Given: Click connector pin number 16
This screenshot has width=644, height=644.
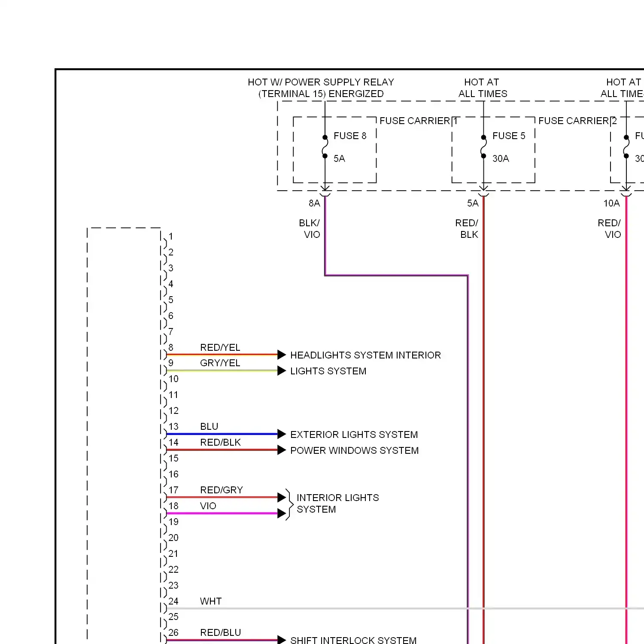Looking at the screenshot, I should pyautogui.click(x=173, y=474).
